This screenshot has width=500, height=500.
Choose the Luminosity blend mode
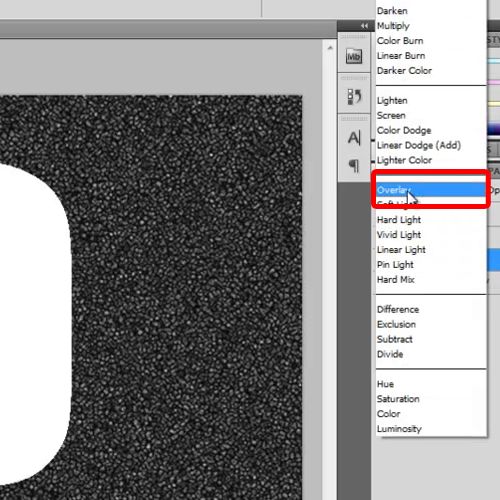click(399, 429)
